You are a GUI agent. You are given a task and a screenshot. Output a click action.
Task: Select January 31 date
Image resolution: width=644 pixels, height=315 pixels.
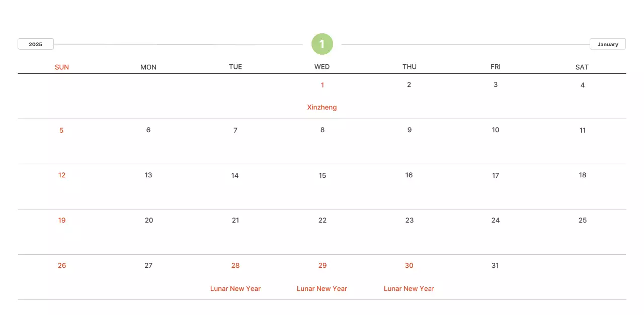click(x=495, y=265)
